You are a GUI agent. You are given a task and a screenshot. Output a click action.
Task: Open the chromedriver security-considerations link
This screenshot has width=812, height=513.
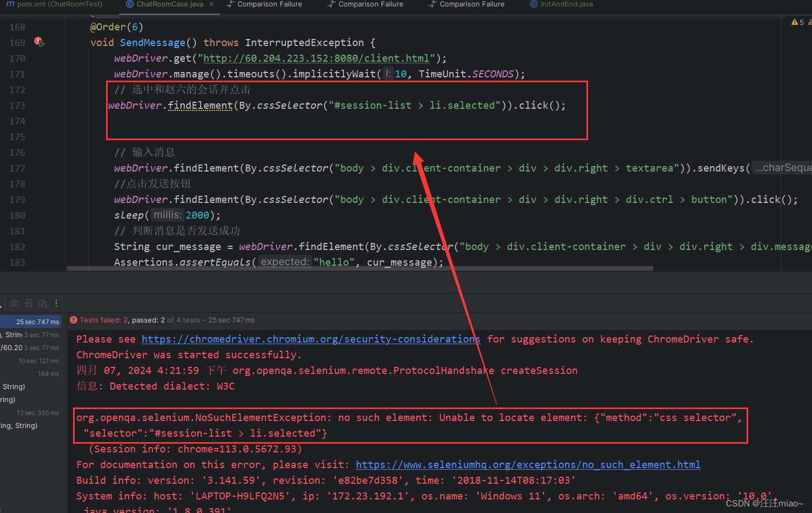pos(311,339)
